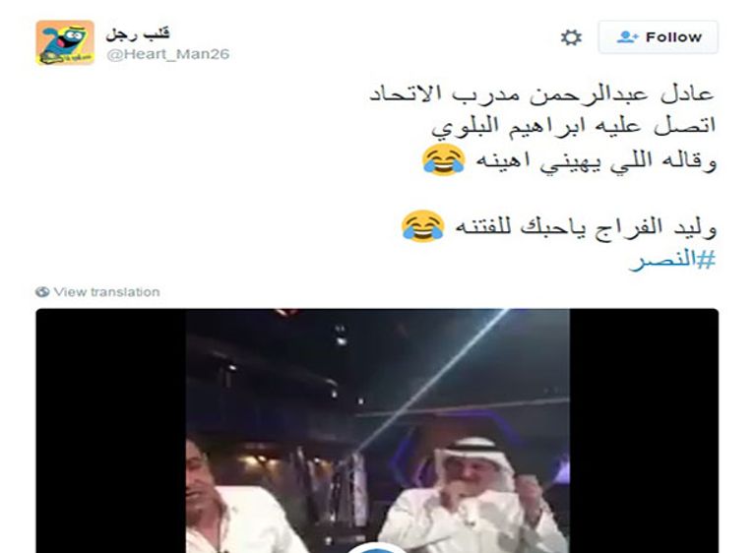Click View translation link
Viewport: 756px width, 553px height.
106,291
